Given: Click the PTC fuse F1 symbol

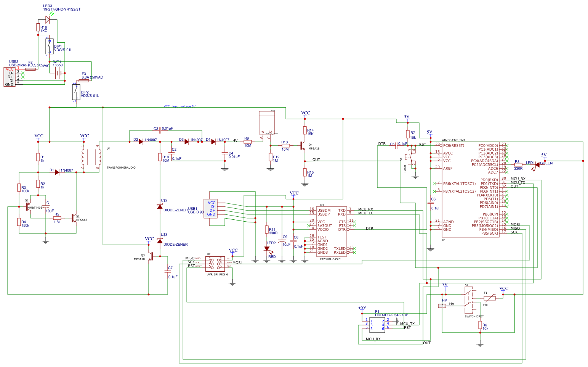Looking at the screenshot, I should pos(490,298).
